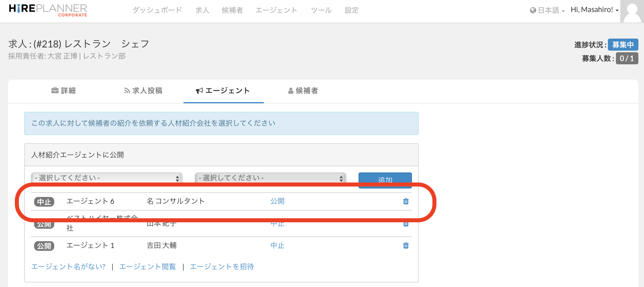Expand the 日本語 language selector

547,10
